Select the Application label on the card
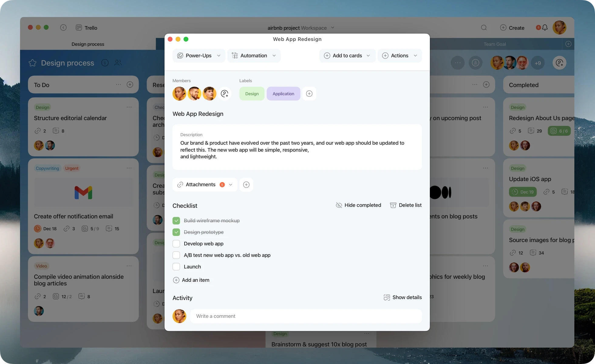The height and width of the screenshot is (364, 595). (284, 94)
